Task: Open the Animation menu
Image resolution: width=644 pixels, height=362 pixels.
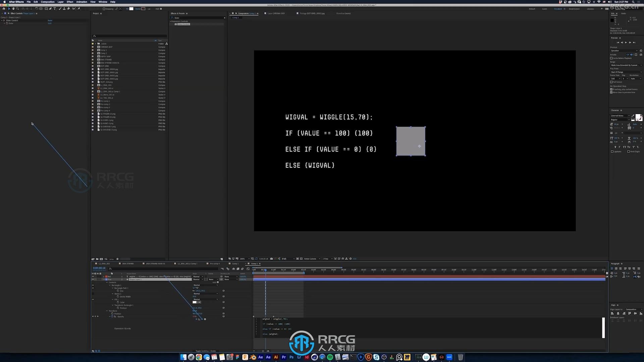Action: (82, 2)
